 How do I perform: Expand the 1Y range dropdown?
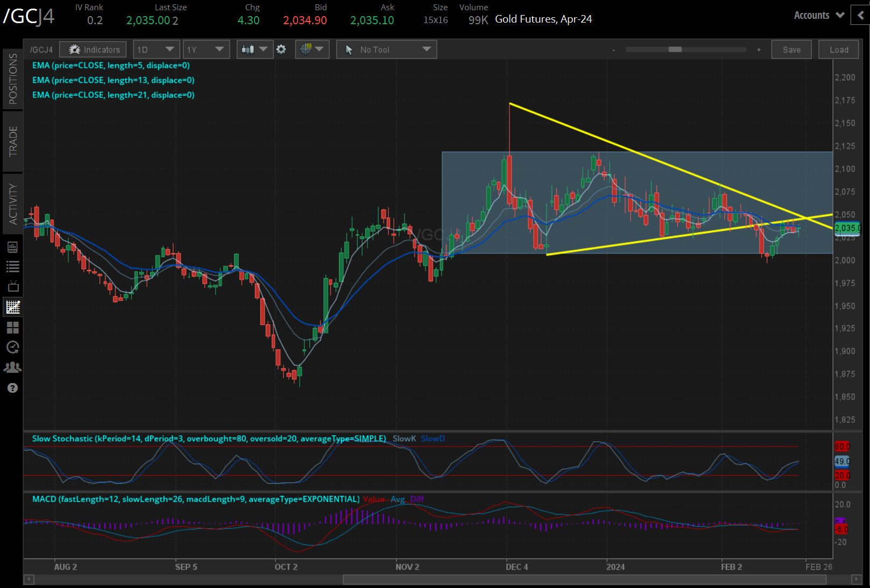pos(206,49)
